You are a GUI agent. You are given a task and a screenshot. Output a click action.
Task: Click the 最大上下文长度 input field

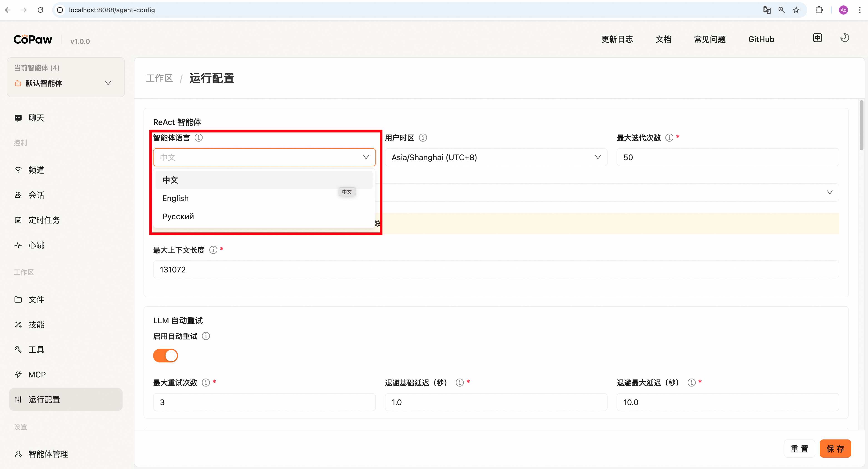(496, 270)
